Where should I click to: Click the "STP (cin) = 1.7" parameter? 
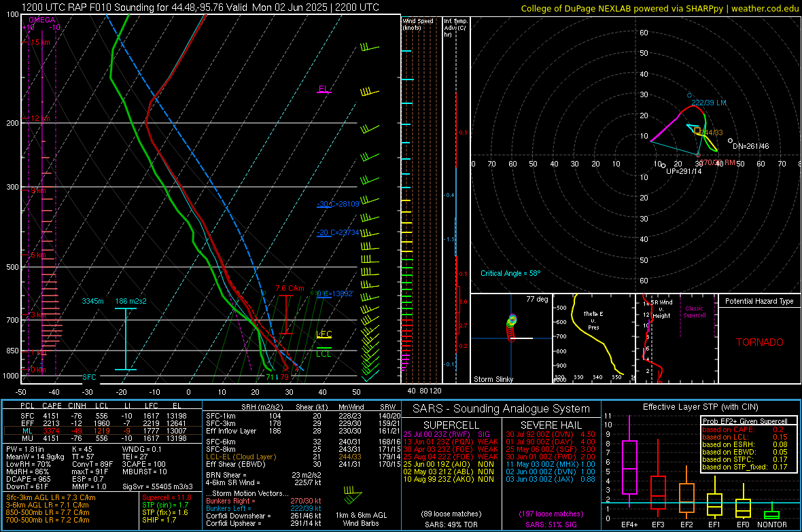pos(165,505)
